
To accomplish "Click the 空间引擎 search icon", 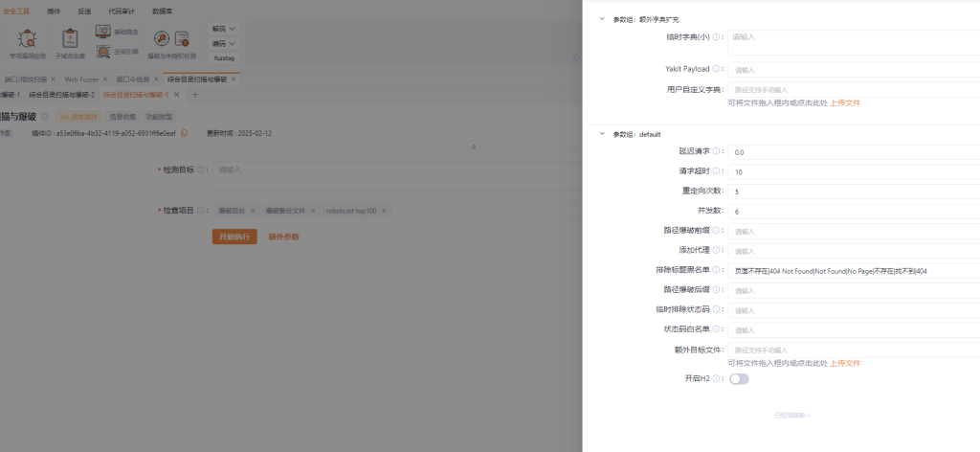I will (103, 51).
